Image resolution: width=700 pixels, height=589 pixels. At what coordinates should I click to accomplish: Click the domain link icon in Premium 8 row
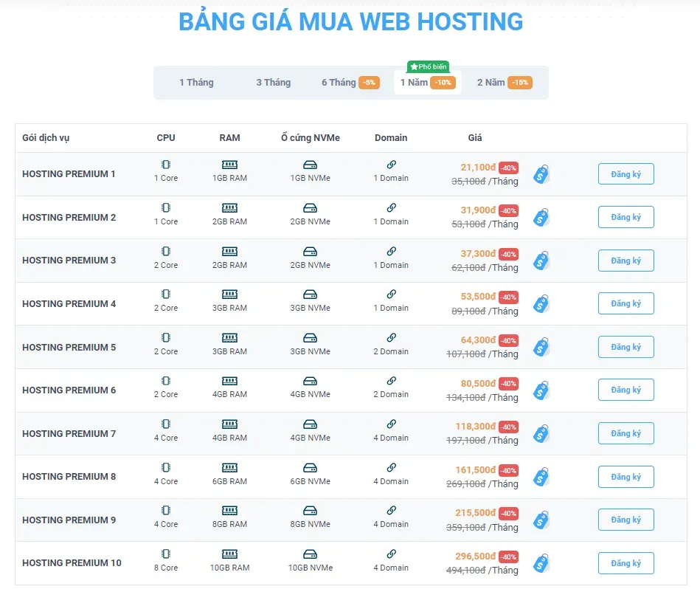391,467
